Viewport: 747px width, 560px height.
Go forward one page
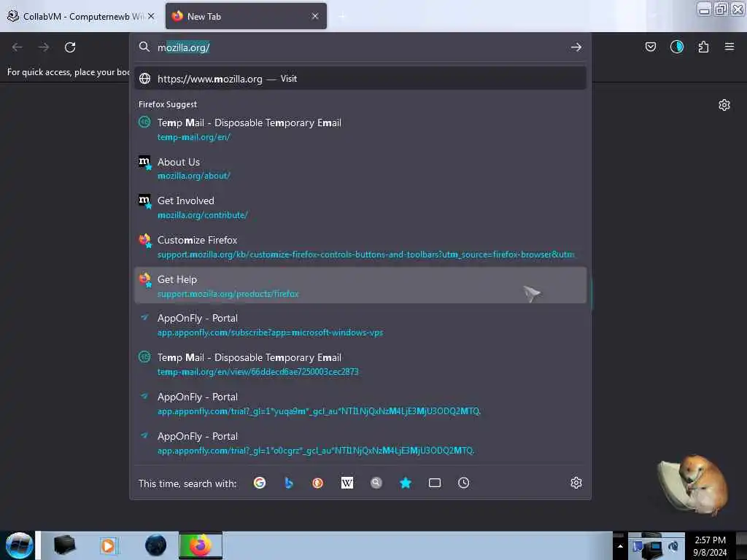pos(44,47)
